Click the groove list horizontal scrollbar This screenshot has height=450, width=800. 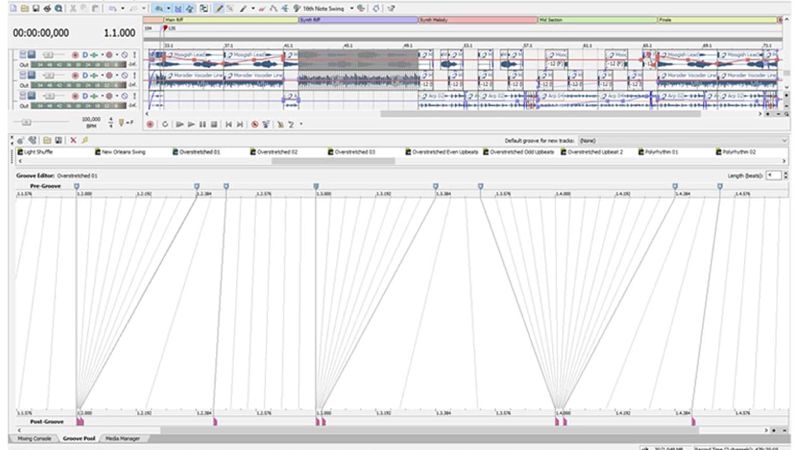333,161
